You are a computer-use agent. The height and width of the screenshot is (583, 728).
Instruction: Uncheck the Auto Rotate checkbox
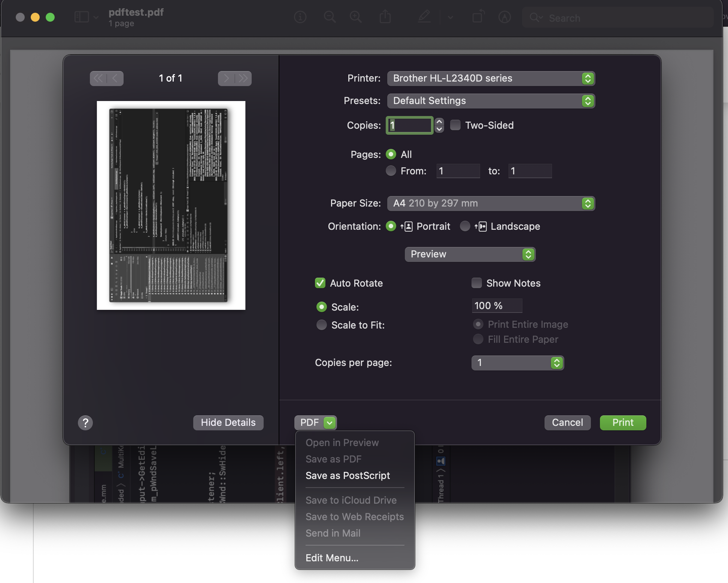point(320,283)
